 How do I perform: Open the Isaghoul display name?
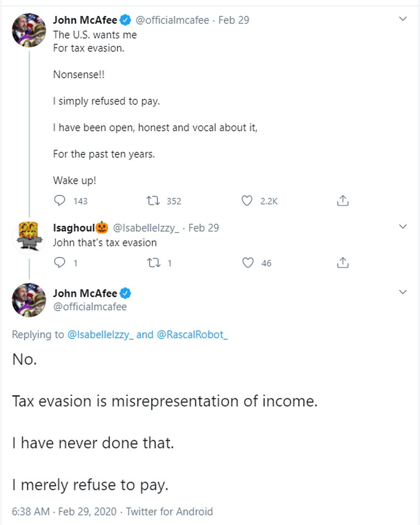[75, 228]
